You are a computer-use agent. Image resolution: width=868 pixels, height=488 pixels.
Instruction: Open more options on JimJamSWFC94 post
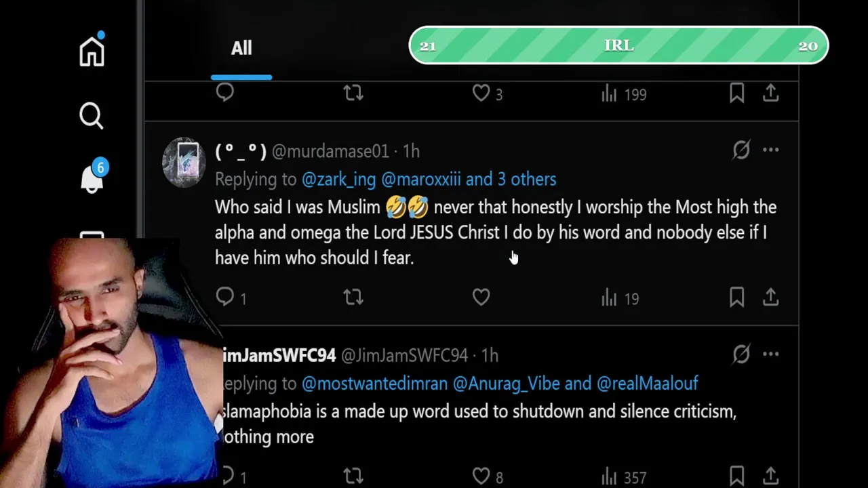click(771, 354)
